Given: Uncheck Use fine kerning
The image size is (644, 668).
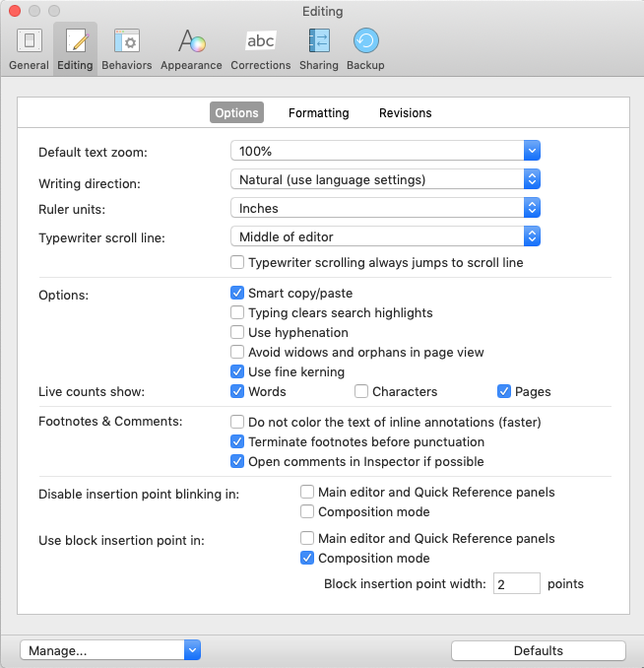Looking at the screenshot, I should [x=237, y=371].
